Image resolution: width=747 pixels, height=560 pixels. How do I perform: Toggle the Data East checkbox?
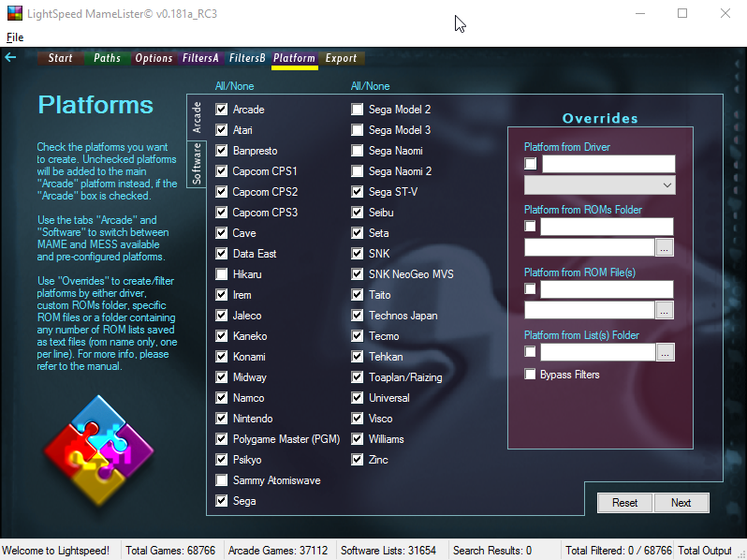222,253
